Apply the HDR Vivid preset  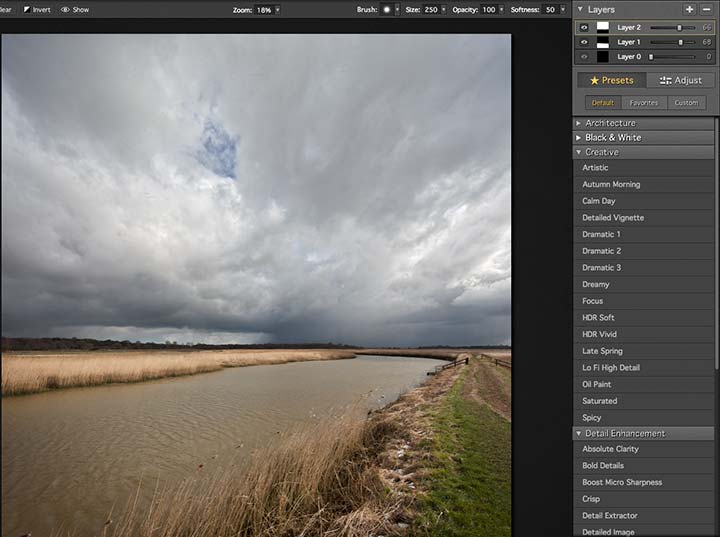point(644,334)
